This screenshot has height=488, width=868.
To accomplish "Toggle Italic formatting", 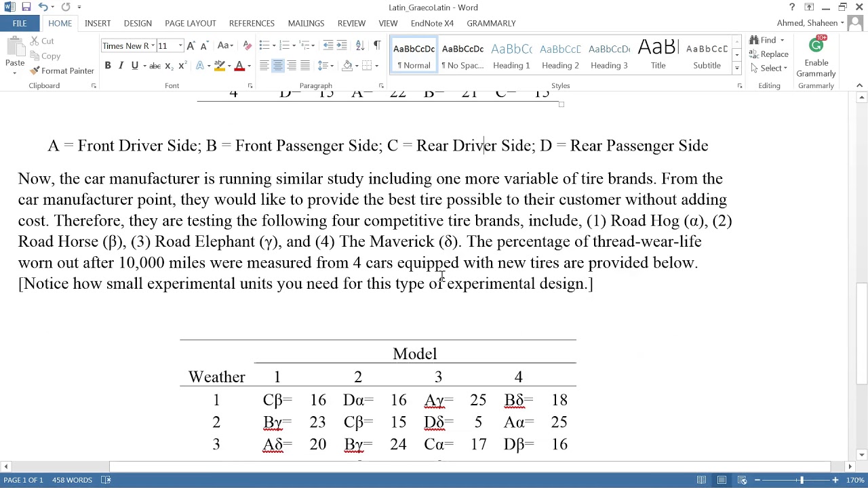I will point(121,66).
